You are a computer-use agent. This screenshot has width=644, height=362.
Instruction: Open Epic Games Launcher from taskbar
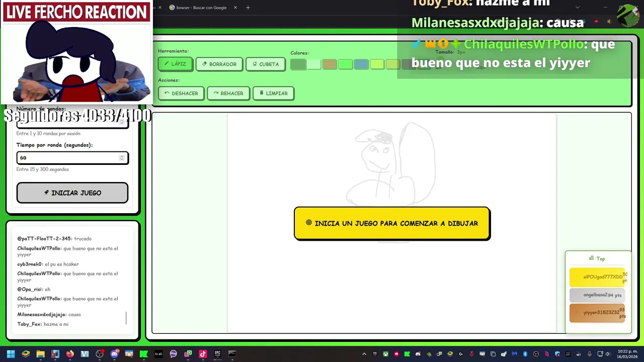point(217,354)
